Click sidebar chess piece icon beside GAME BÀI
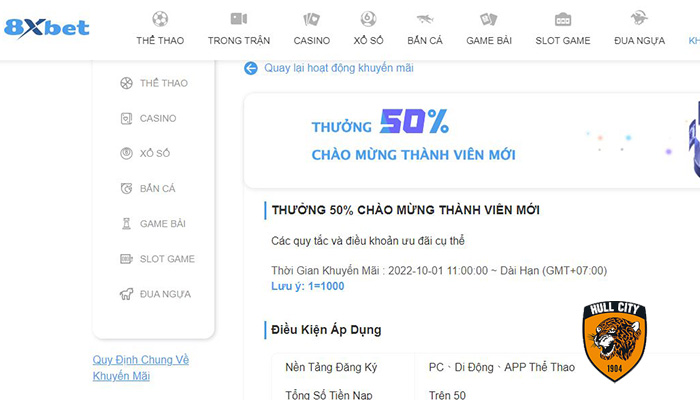700x400 pixels. [126, 224]
